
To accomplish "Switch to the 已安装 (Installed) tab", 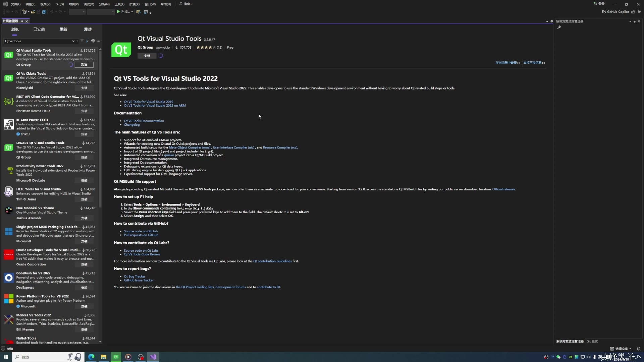I will (x=39, y=29).
